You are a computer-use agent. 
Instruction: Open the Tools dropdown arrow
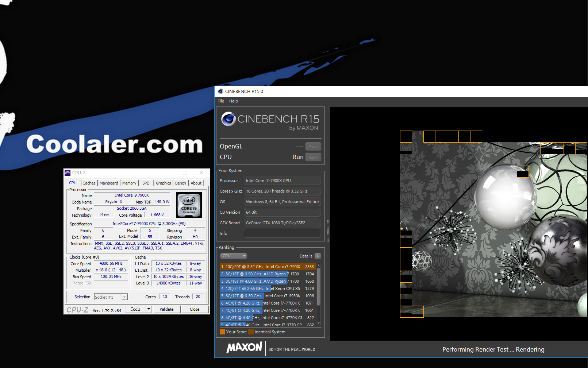149,309
